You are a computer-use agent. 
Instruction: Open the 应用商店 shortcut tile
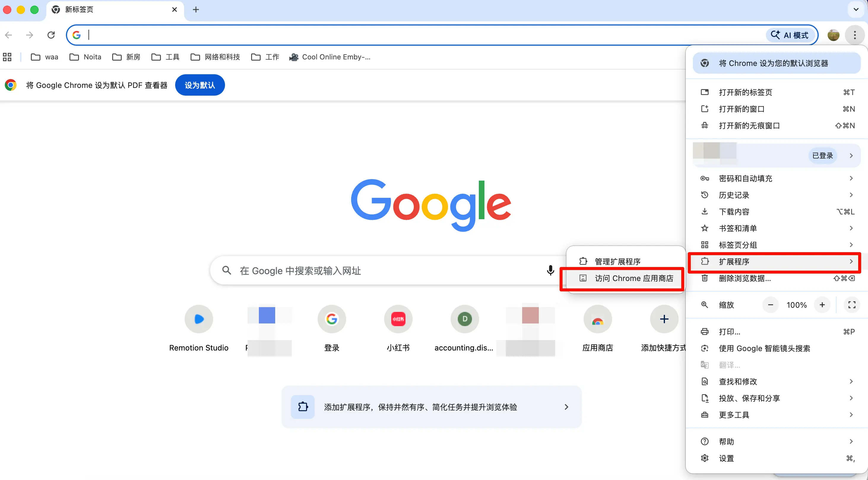pos(598,319)
